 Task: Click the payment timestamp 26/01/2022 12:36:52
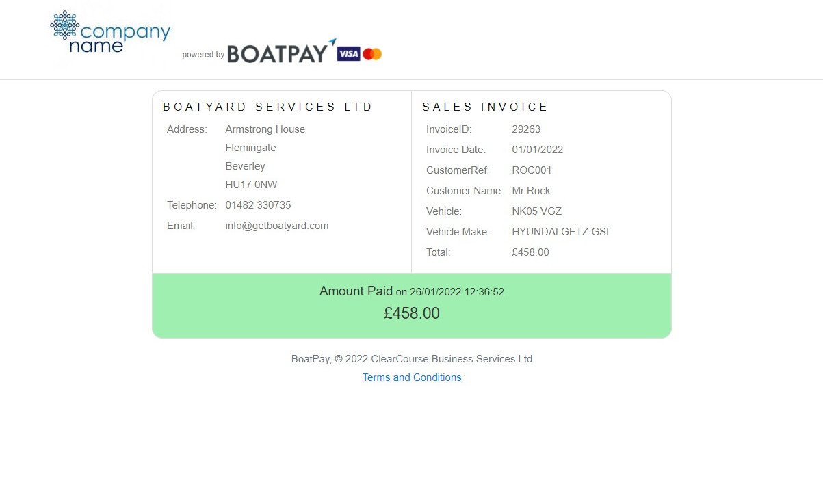(457, 292)
